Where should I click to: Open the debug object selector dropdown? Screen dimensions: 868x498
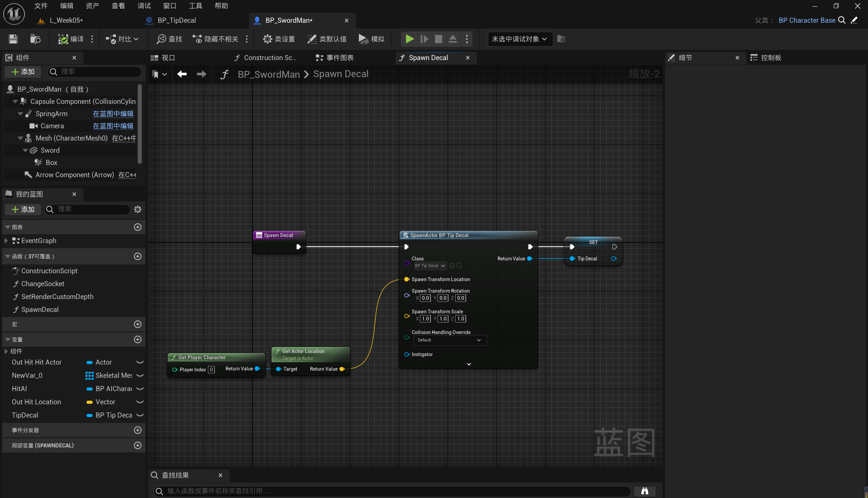point(519,39)
